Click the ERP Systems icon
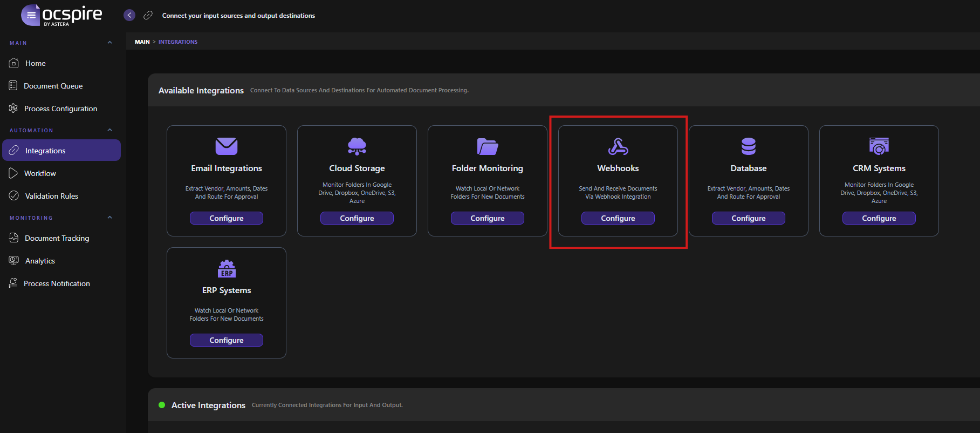This screenshot has width=980, height=433. click(x=227, y=268)
